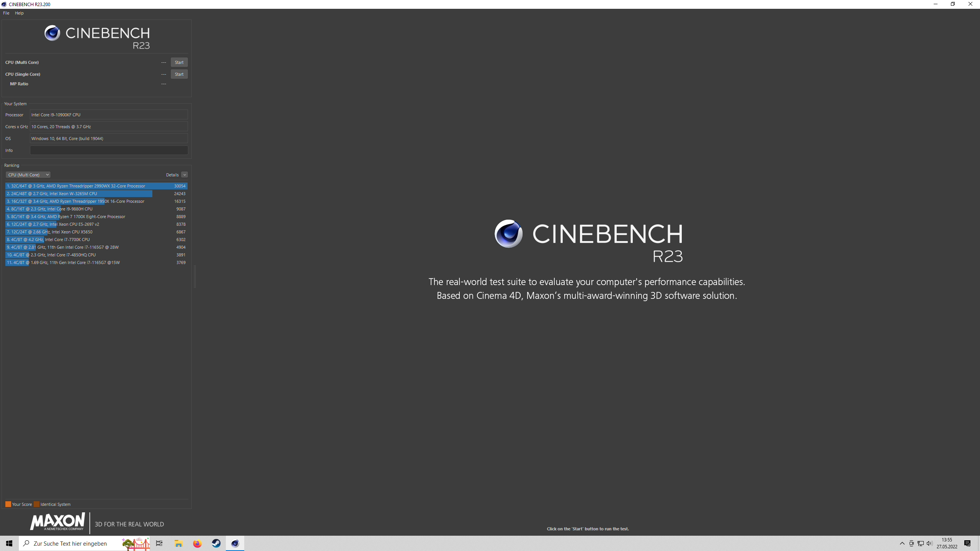Viewport: 980px width, 551px height.
Task: Open Task View in the taskbar
Action: click(x=159, y=543)
